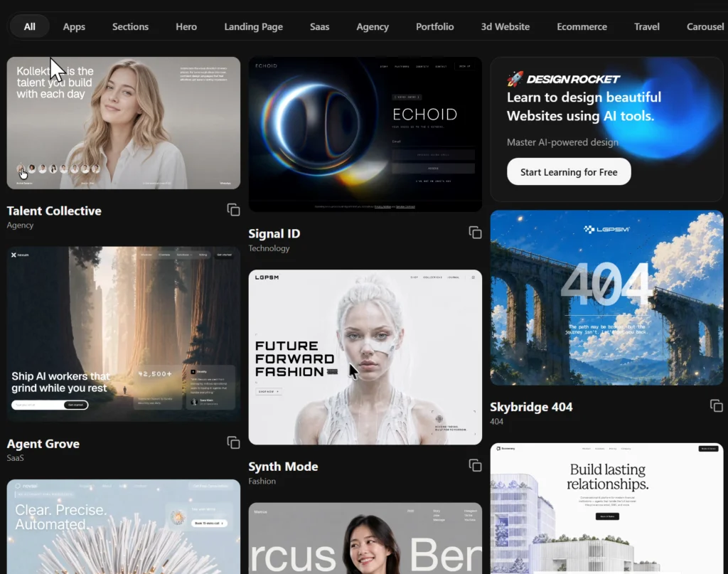Copy the Signal ID template
728x574 pixels.
[x=475, y=233]
